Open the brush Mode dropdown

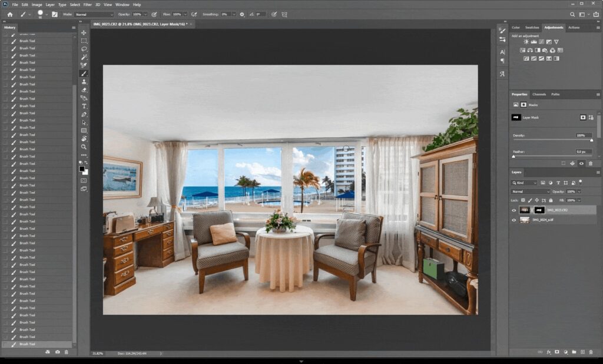point(97,14)
